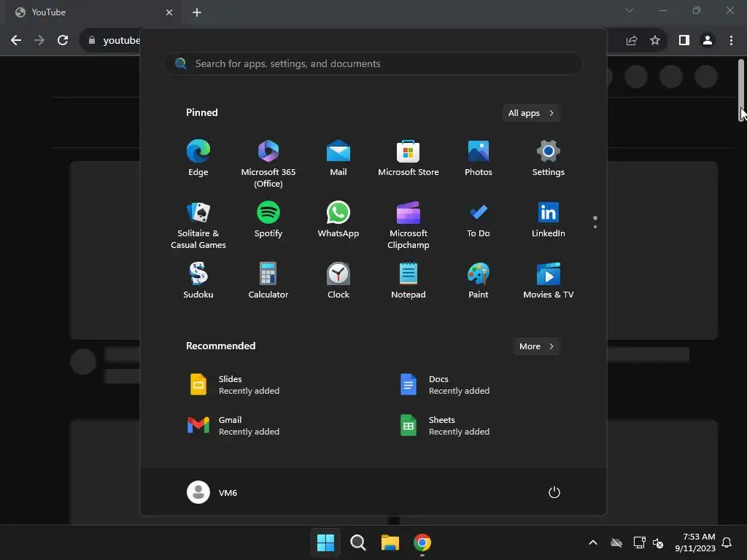Open the Edge pinned app

[198, 158]
